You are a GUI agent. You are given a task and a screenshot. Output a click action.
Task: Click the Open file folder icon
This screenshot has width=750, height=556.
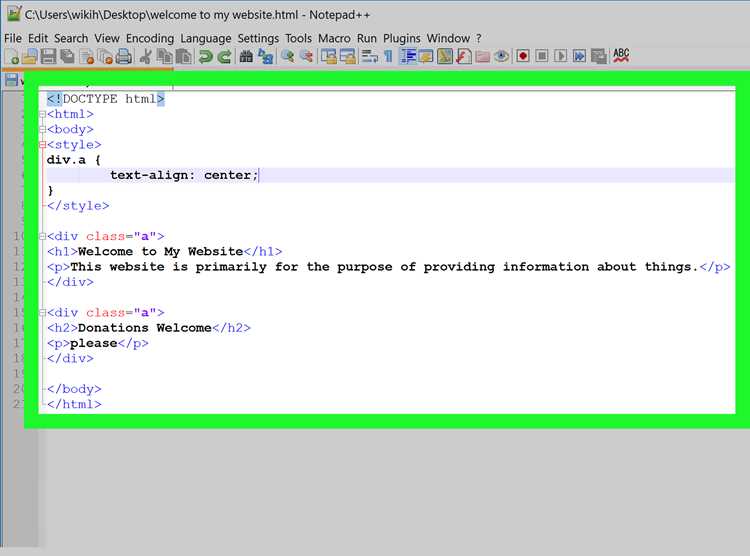(x=30, y=56)
